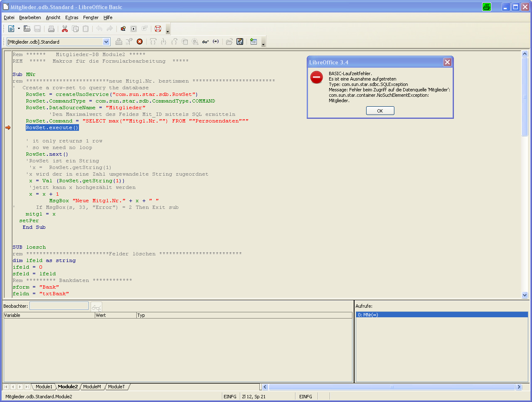This screenshot has height=402, width=532.
Task: Stop the macro with red stop icon
Action: pos(140,42)
